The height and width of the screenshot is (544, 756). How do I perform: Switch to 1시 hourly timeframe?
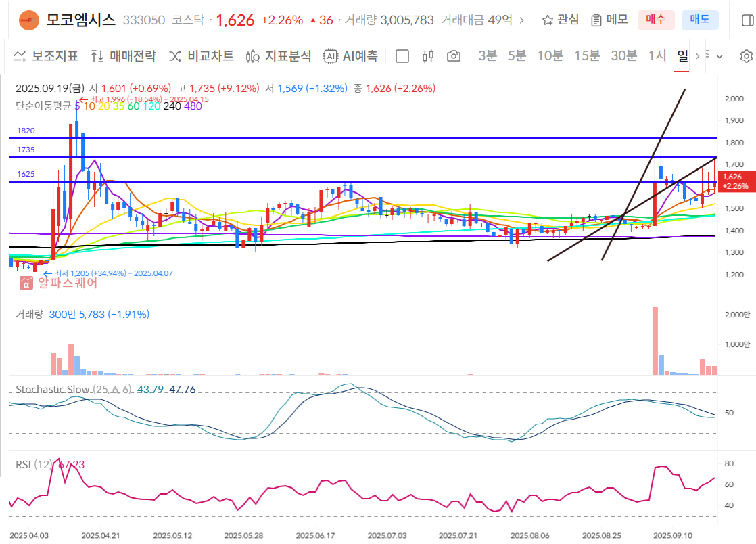coord(657,56)
